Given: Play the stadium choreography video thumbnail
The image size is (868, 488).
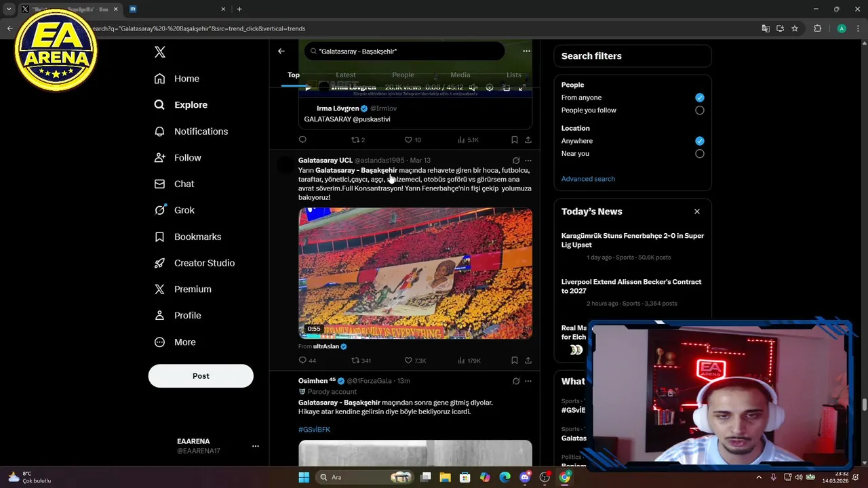Looking at the screenshot, I should pyautogui.click(x=415, y=273).
